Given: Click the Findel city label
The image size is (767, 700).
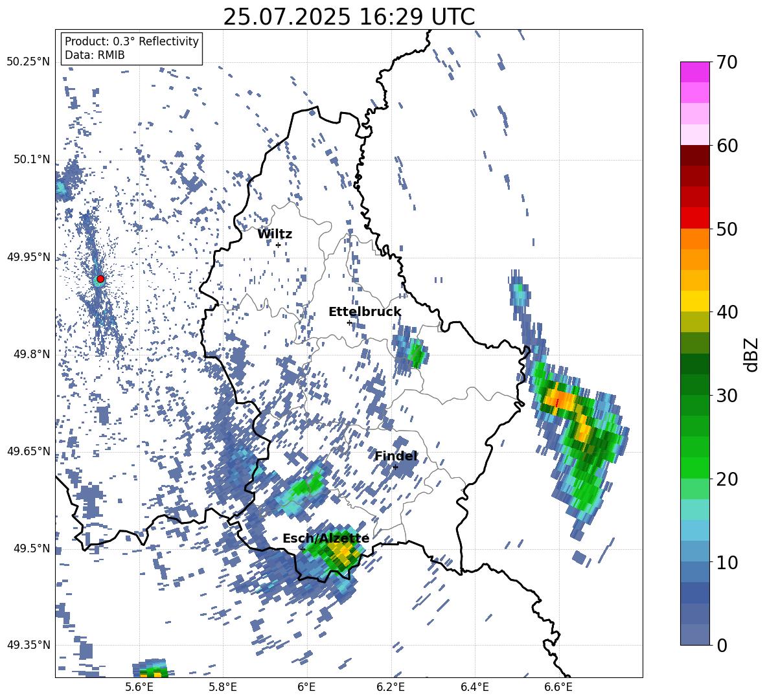Looking at the screenshot, I should click(x=396, y=456).
